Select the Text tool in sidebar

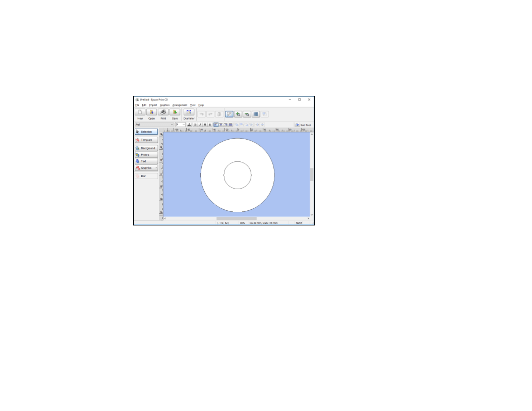(x=146, y=161)
